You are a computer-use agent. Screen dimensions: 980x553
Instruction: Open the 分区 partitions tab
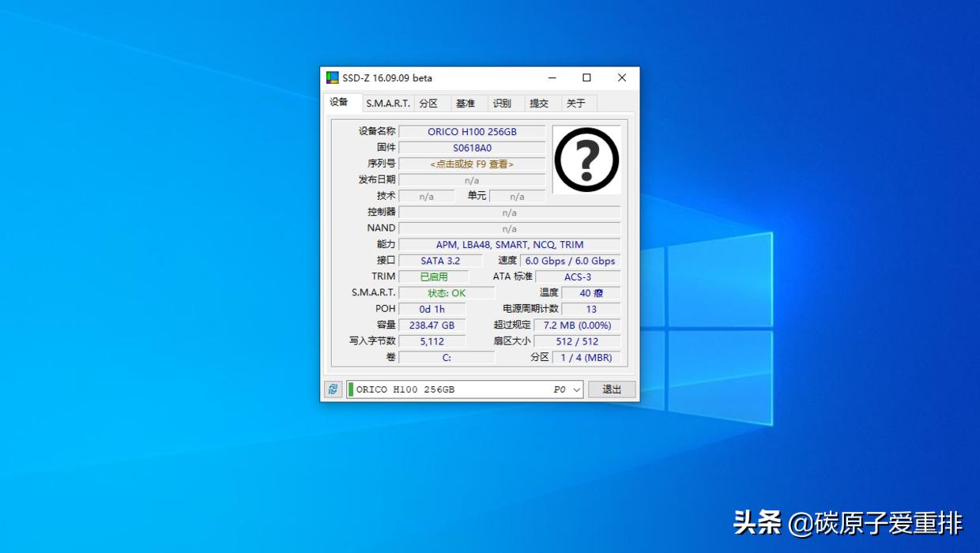point(430,103)
